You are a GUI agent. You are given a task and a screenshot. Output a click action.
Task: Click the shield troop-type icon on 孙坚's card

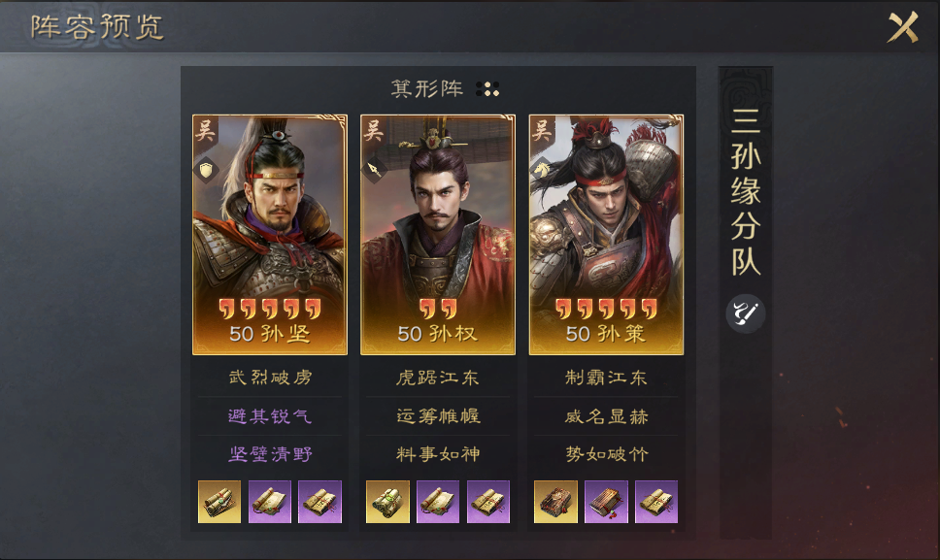pyautogui.click(x=206, y=170)
